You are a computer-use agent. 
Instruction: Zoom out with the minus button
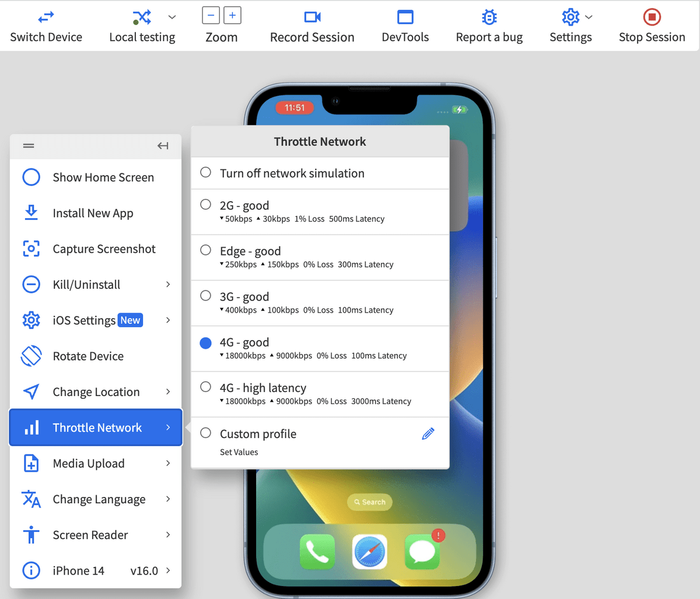coord(211,16)
